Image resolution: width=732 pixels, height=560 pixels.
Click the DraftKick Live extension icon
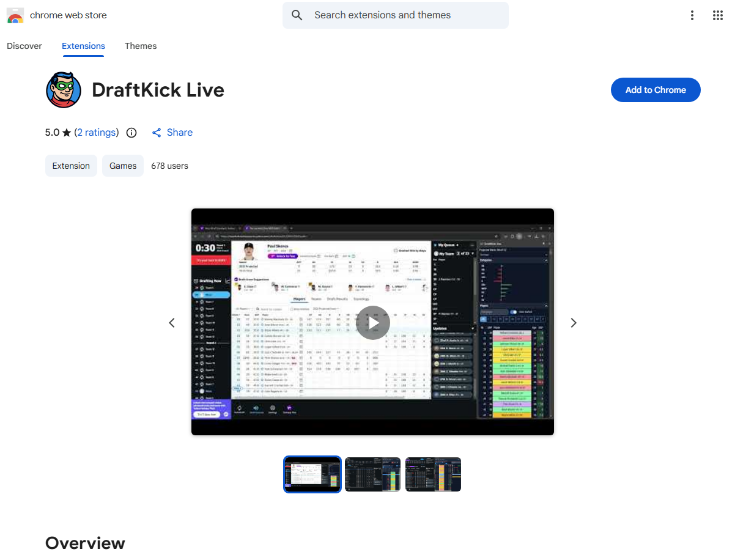coord(64,90)
